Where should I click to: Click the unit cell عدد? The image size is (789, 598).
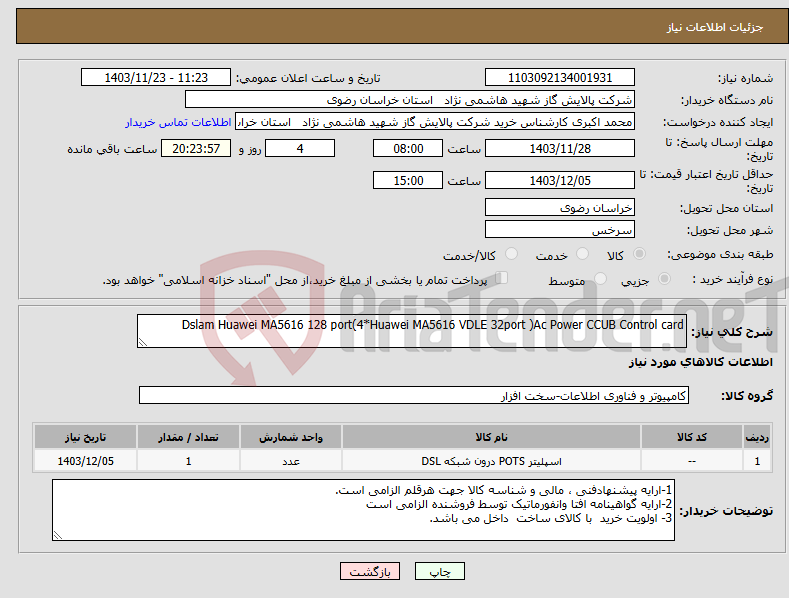tap(291, 461)
